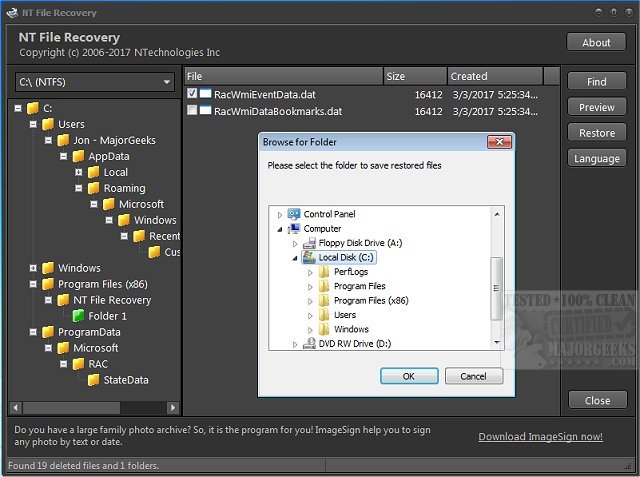Click the DVD RW Drive (D:) icon
The width and height of the screenshot is (640, 477).
coord(309,344)
